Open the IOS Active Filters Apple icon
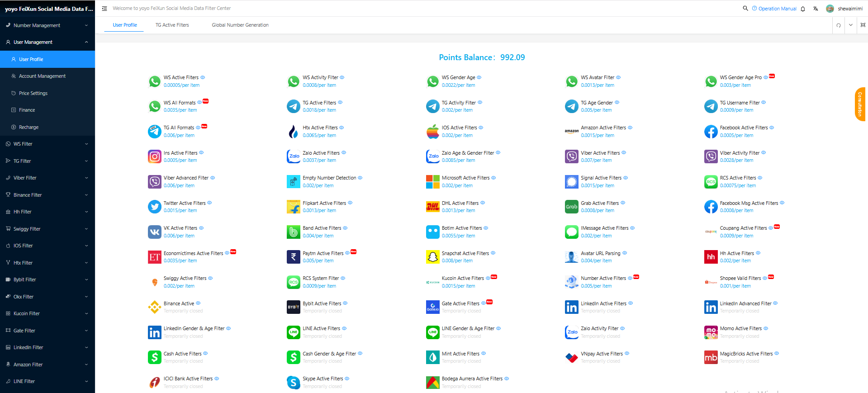This screenshot has width=868, height=393. (x=433, y=132)
